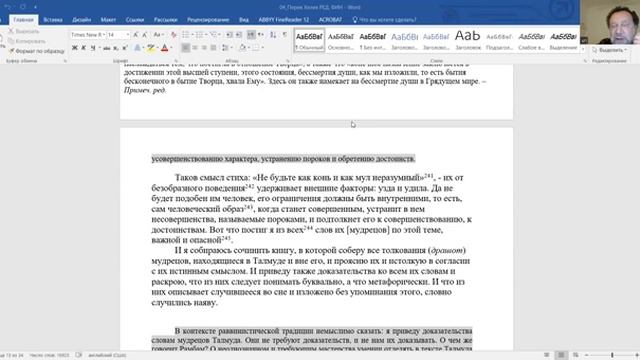The image size is (640, 360).
Task: Open the ABBYY FineReader 12 tab
Action: click(283, 20)
